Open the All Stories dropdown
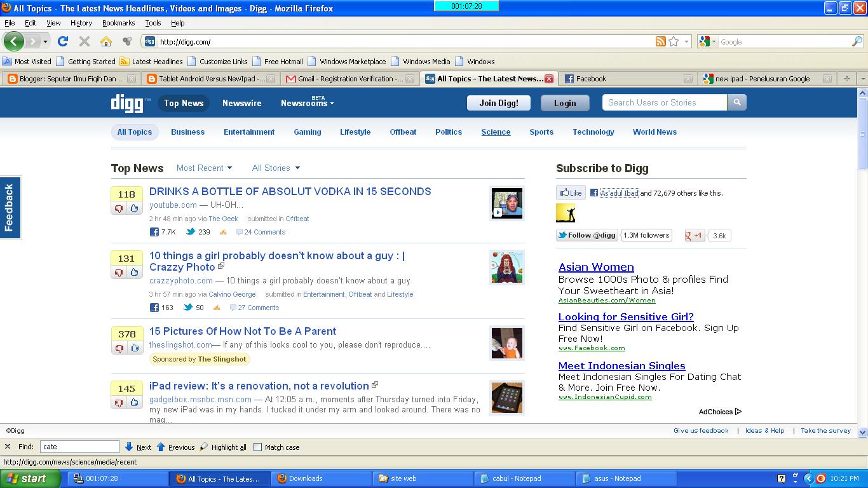868x488 pixels. (276, 168)
